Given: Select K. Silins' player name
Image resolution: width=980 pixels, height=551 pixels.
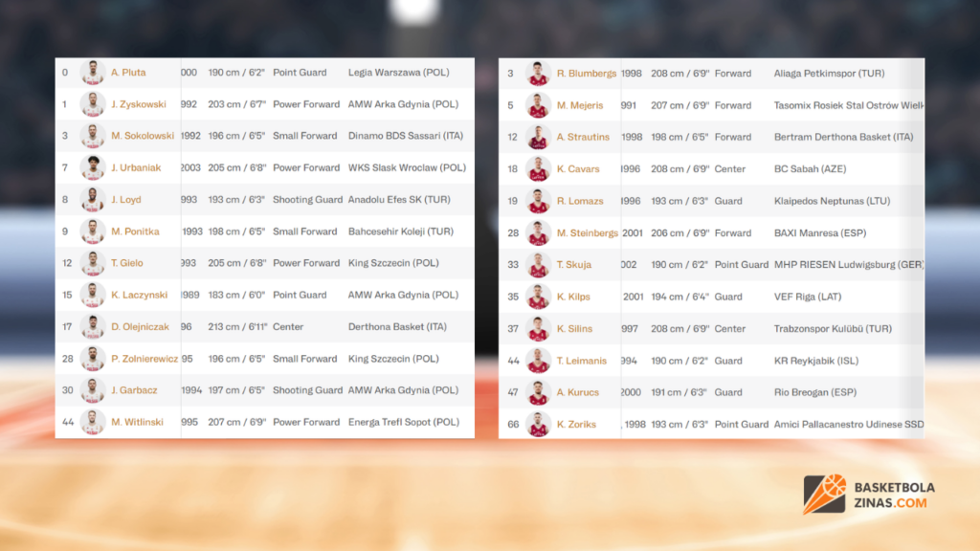Looking at the screenshot, I should tap(574, 328).
